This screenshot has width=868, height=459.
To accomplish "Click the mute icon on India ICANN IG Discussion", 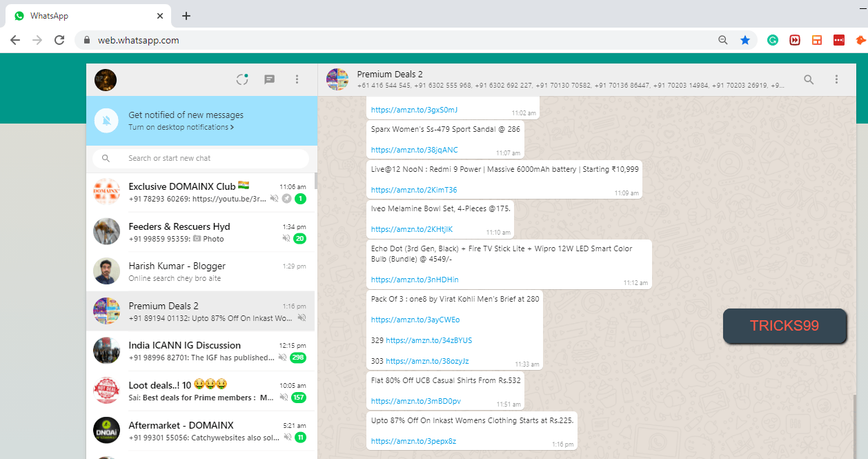I will [282, 358].
